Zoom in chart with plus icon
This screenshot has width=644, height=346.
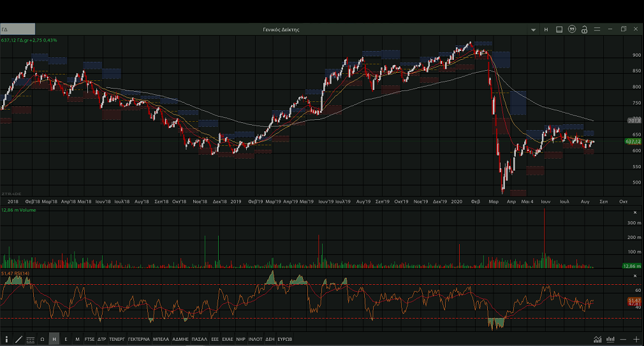click(636, 339)
